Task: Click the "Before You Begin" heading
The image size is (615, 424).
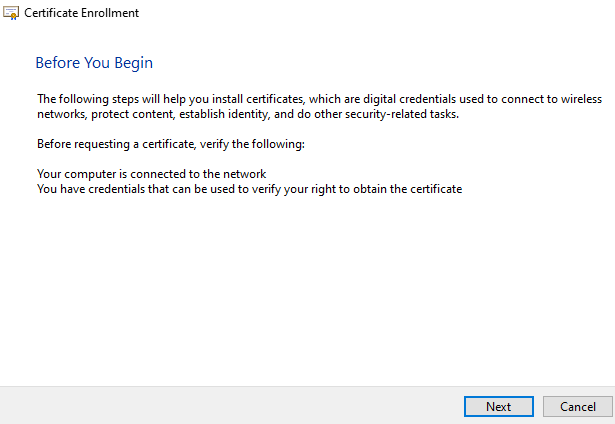Action: pyautogui.click(x=93, y=63)
